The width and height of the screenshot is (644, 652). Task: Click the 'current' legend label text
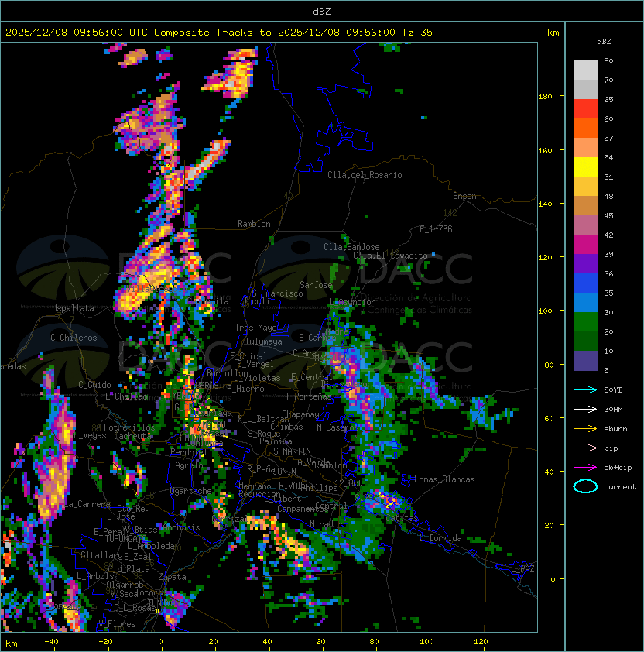click(620, 487)
